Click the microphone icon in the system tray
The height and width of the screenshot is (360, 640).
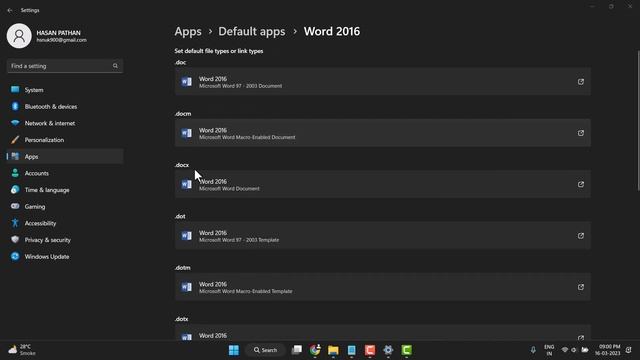point(533,350)
